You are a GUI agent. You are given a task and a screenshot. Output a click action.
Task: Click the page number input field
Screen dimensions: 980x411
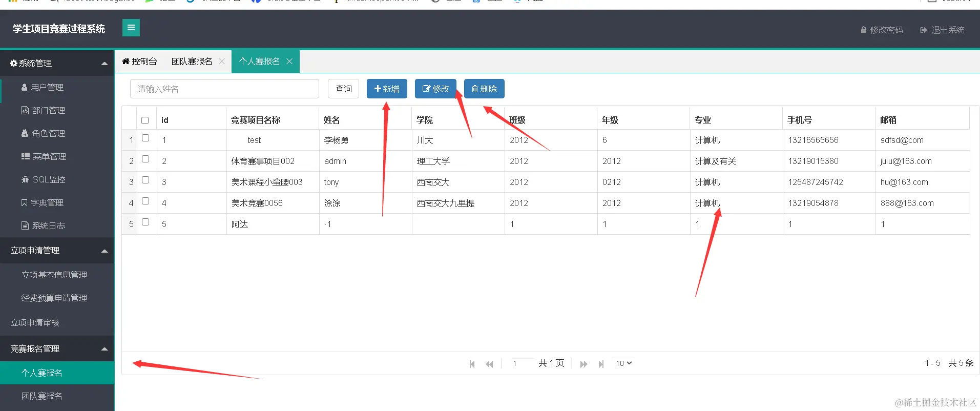click(x=522, y=363)
